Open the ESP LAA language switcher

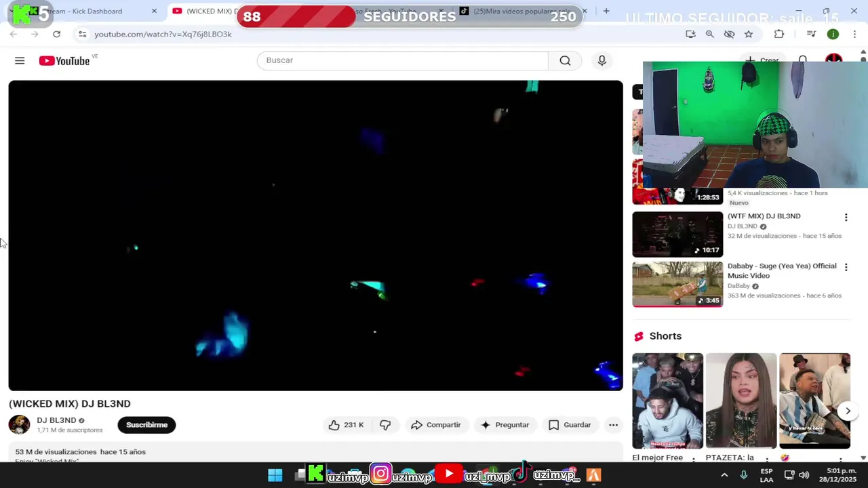tap(766, 475)
